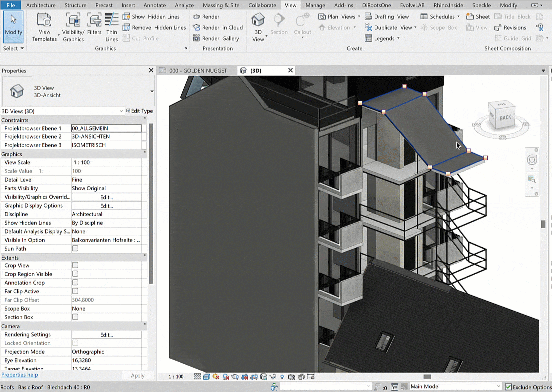552x392 pixels.
Task: Switch to the 000 - GOLDEN NUGGET view tab
Action: click(x=197, y=71)
